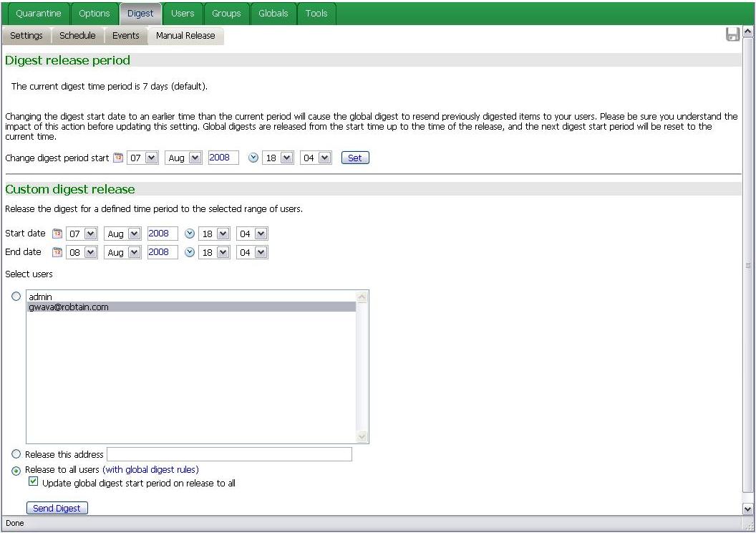Open End date minute dropdown
This screenshot has height=533, width=756.
pos(252,252)
